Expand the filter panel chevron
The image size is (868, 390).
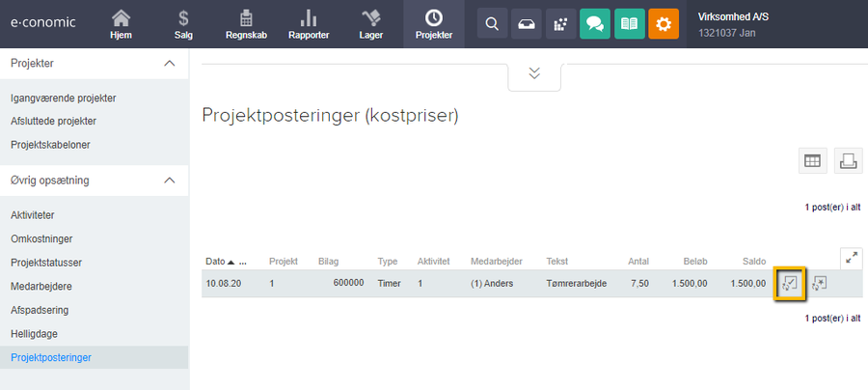point(534,74)
